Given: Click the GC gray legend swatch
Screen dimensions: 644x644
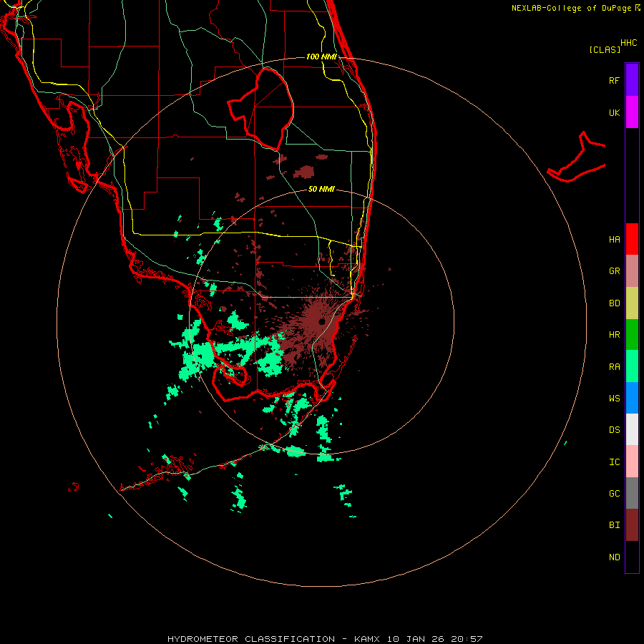Looking at the screenshot, I should [x=632, y=493].
